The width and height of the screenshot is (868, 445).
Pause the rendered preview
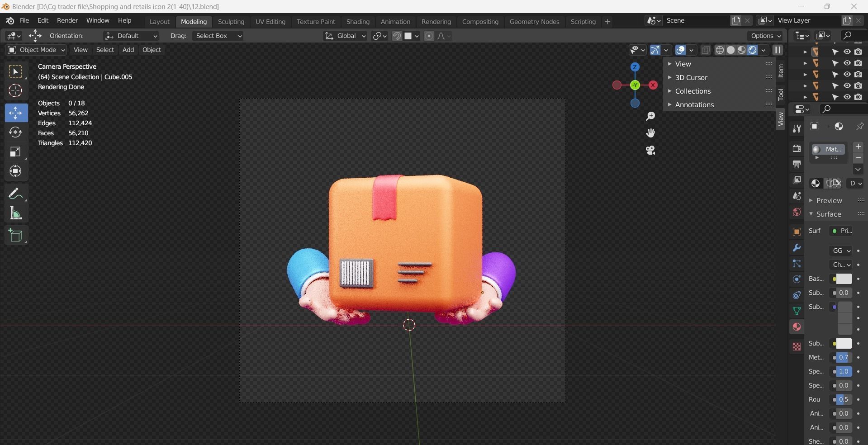(778, 50)
